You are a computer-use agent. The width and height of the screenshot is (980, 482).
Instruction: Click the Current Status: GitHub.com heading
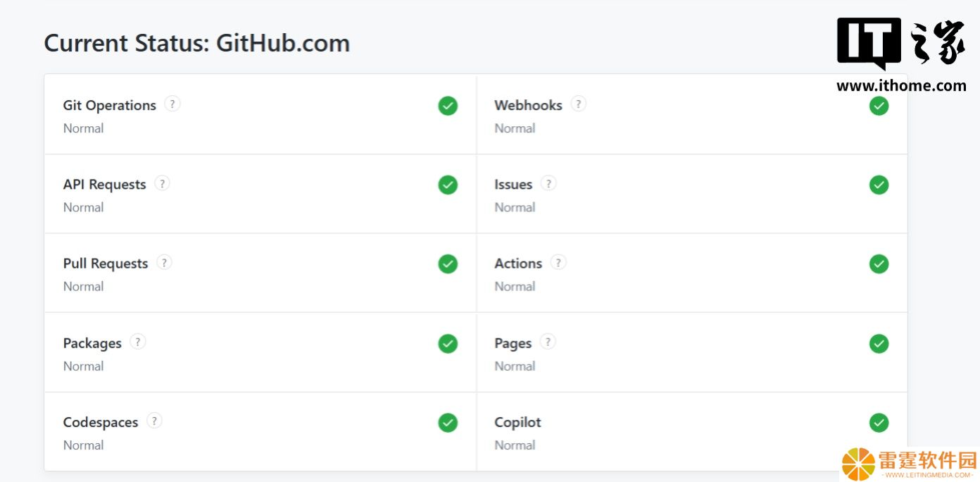197,43
